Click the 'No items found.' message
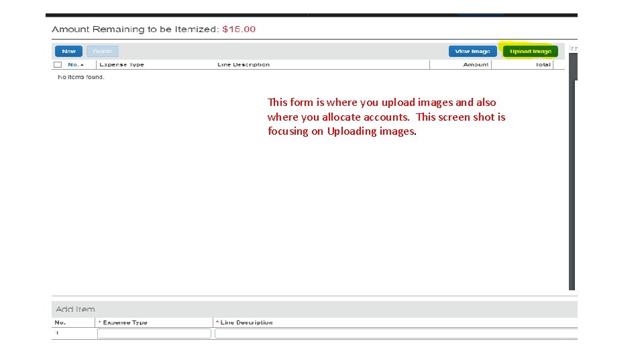Image resolution: width=644 pixels, height=362 pixels. pyautogui.click(x=81, y=77)
